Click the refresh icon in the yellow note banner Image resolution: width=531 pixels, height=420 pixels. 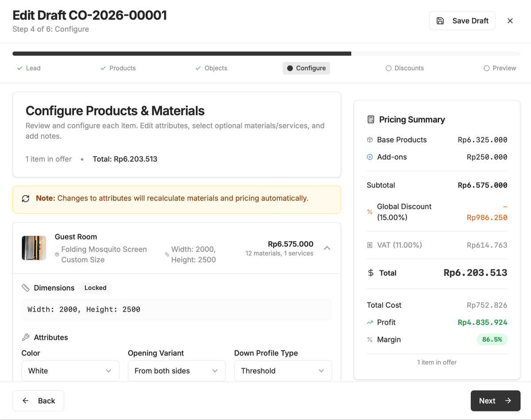(25, 198)
